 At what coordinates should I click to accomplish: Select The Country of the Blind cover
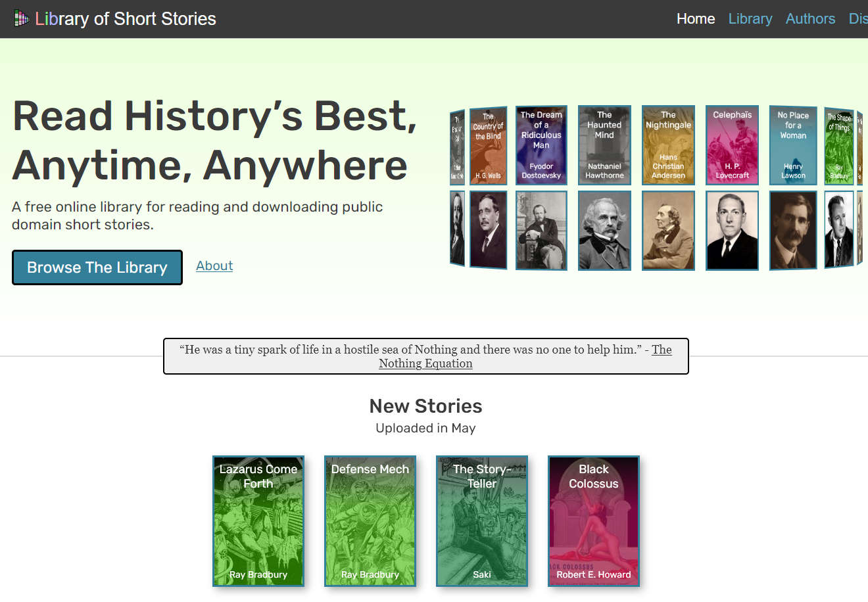point(488,146)
